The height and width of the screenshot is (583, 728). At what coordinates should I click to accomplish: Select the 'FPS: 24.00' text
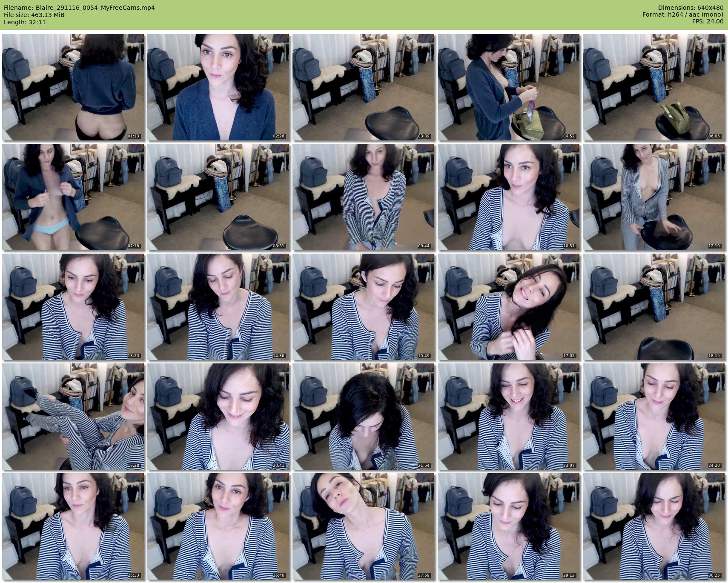click(708, 21)
